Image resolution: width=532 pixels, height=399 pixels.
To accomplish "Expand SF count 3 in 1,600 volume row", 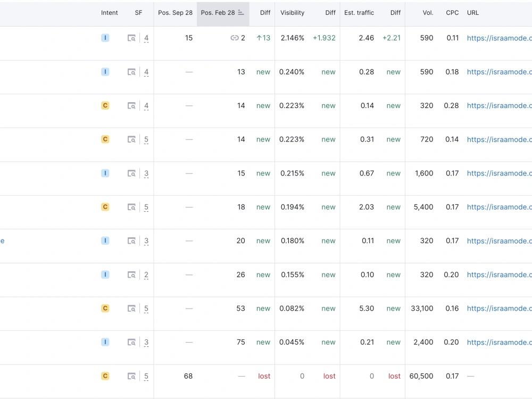I will [x=146, y=174].
